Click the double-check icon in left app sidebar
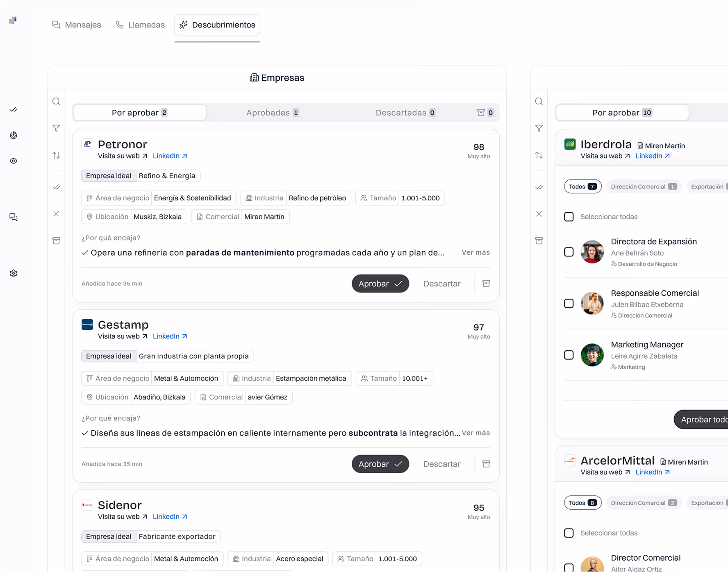The width and height of the screenshot is (728, 572). click(14, 109)
